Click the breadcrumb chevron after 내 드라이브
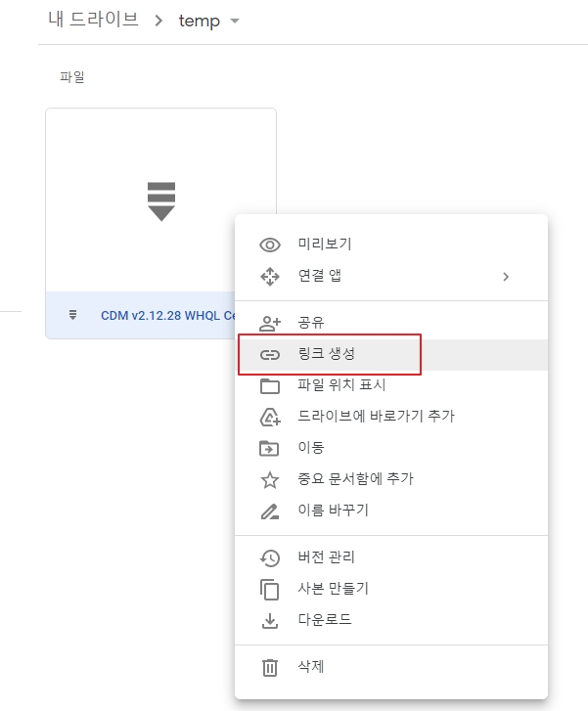Screen dimensions: 588x711 click(x=158, y=21)
